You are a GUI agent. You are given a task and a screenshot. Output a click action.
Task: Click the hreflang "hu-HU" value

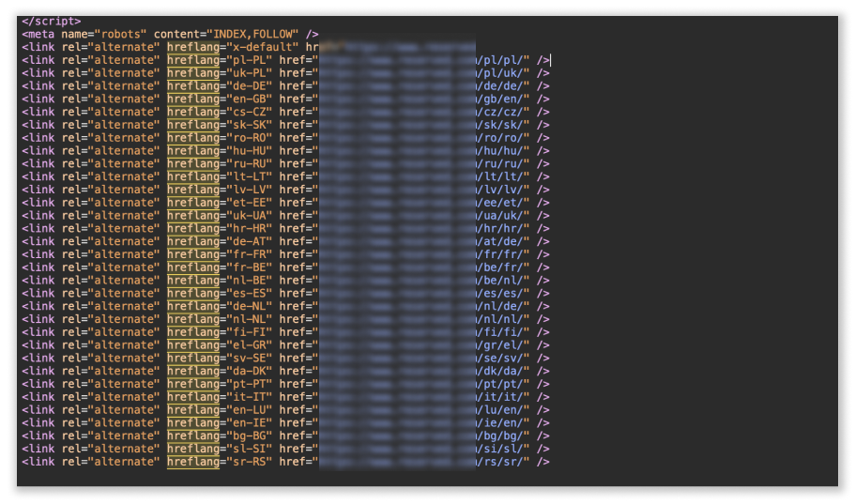point(250,151)
